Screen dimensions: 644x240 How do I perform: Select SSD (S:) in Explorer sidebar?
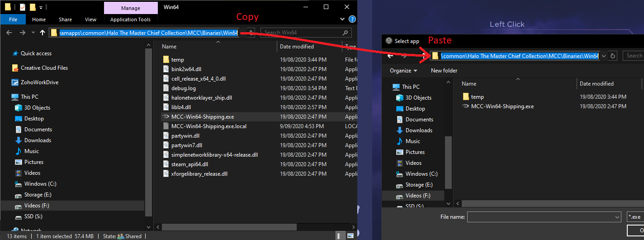tap(34, 216)
